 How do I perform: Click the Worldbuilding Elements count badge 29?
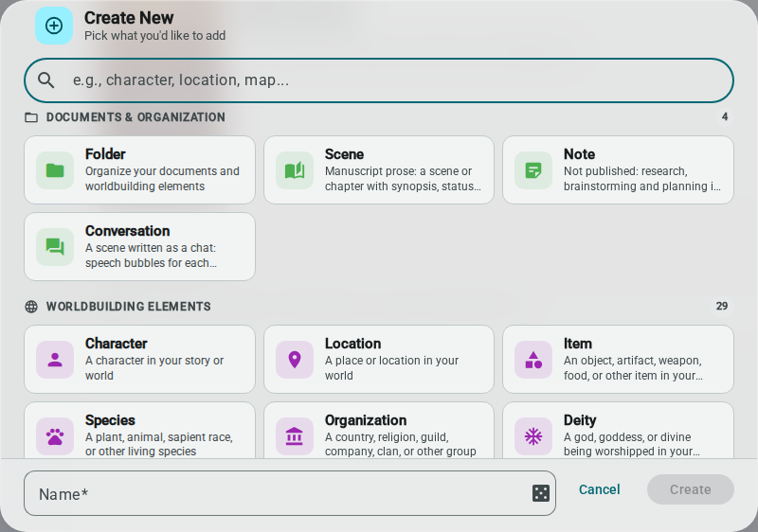722,306
